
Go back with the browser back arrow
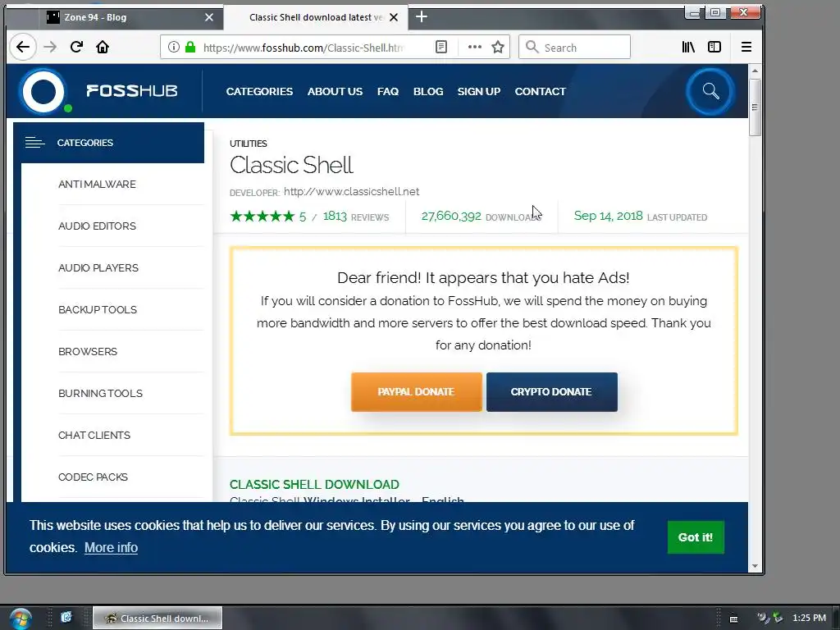point(22,47)
